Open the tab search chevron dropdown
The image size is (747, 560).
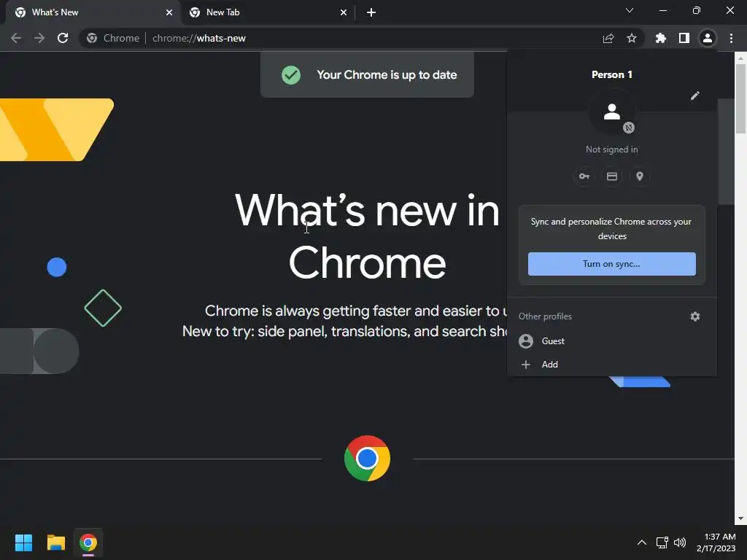(630, 10)
